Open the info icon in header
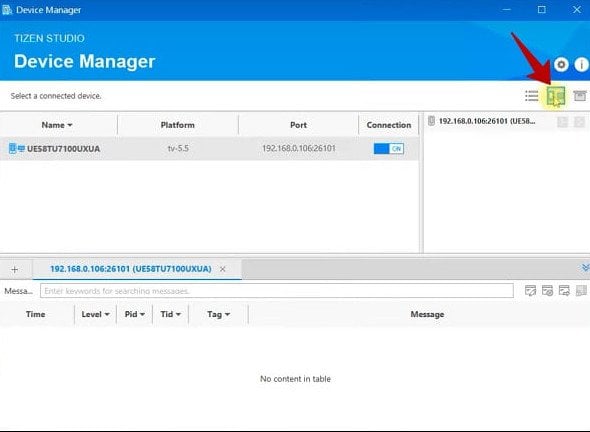The image size is (590, 432). [582, 65]
